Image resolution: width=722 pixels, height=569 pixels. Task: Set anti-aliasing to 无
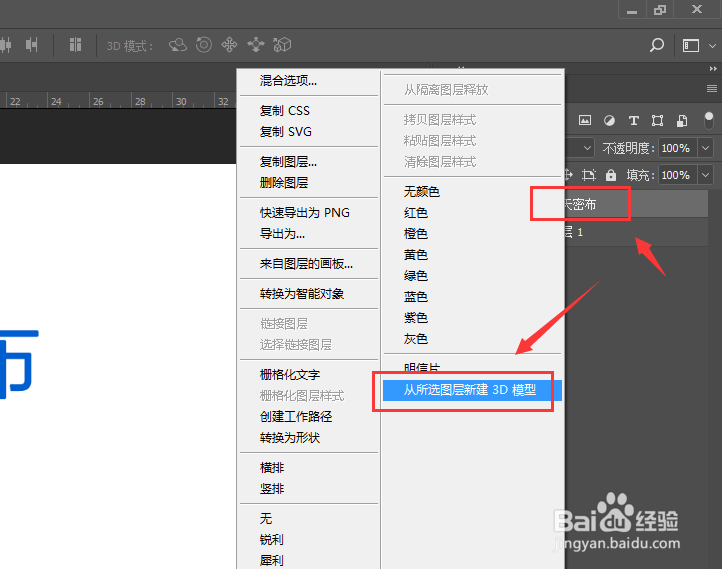tap(266, 519)
